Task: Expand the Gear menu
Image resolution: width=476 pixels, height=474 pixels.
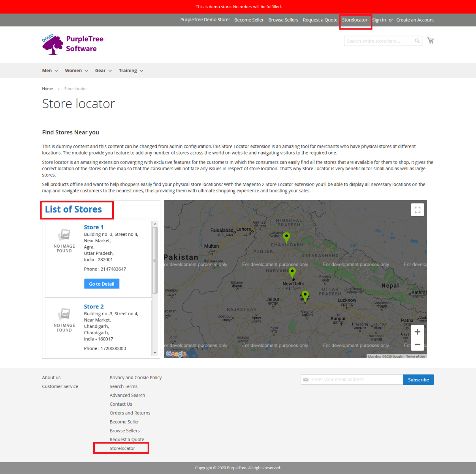Action: point(103,71)
